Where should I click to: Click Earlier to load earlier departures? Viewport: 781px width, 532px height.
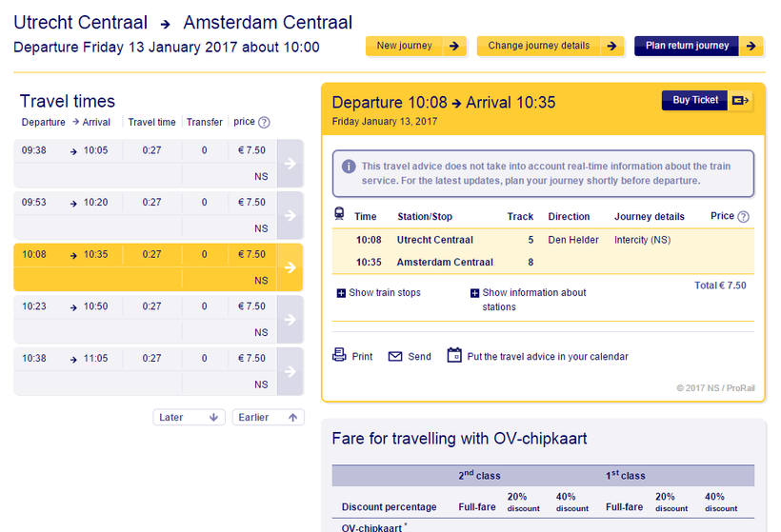pyautogui.click(x=268, y=417)
